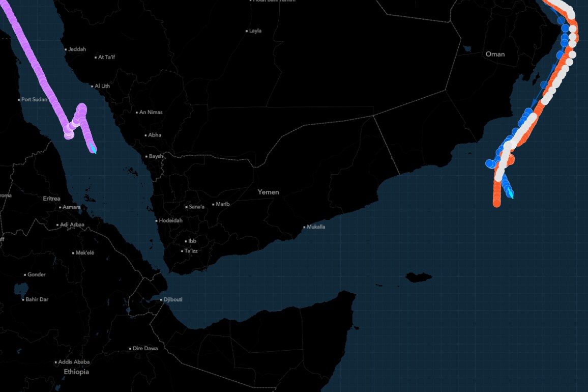The image size is (588, 392).
Task: Click the cyan vessel arrow in the Red Sea
Action: (x=93, y=149)
